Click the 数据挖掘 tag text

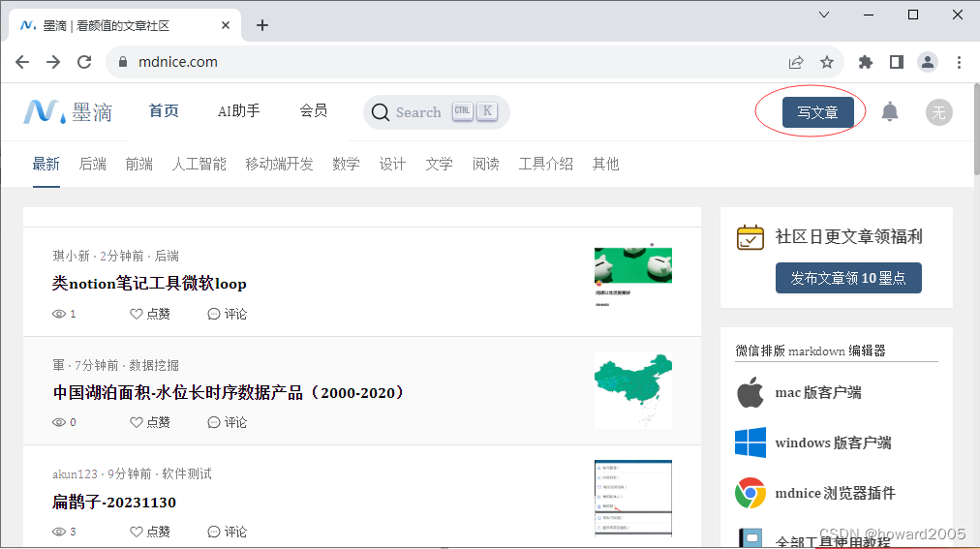click(x=154, y=365)
